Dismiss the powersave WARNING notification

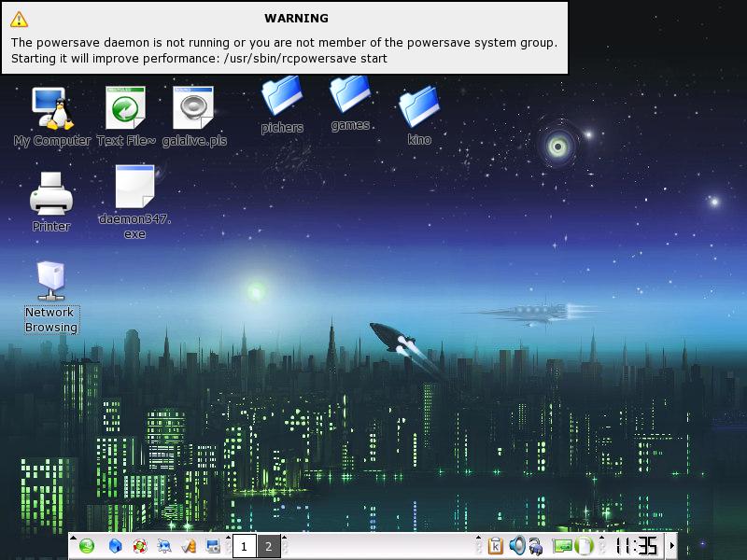tap(284, 37)
